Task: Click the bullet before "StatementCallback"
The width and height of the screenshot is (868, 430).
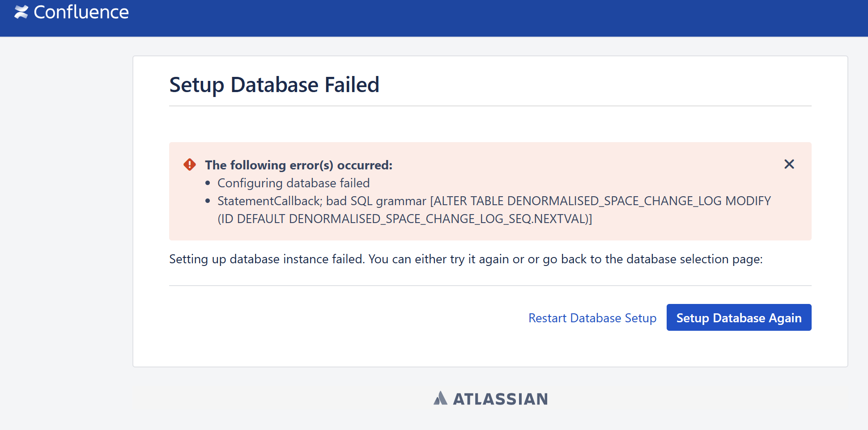Action: pyautogui.click(x=208, y=201)
